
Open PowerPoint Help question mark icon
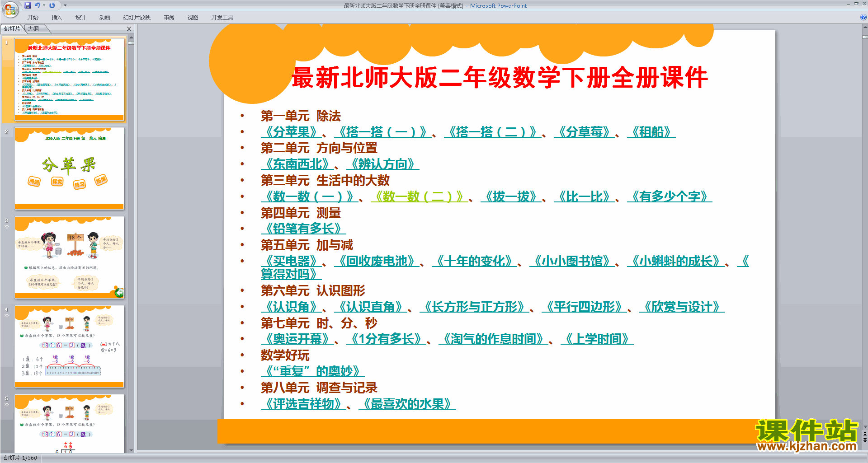(x=863, y=18)
